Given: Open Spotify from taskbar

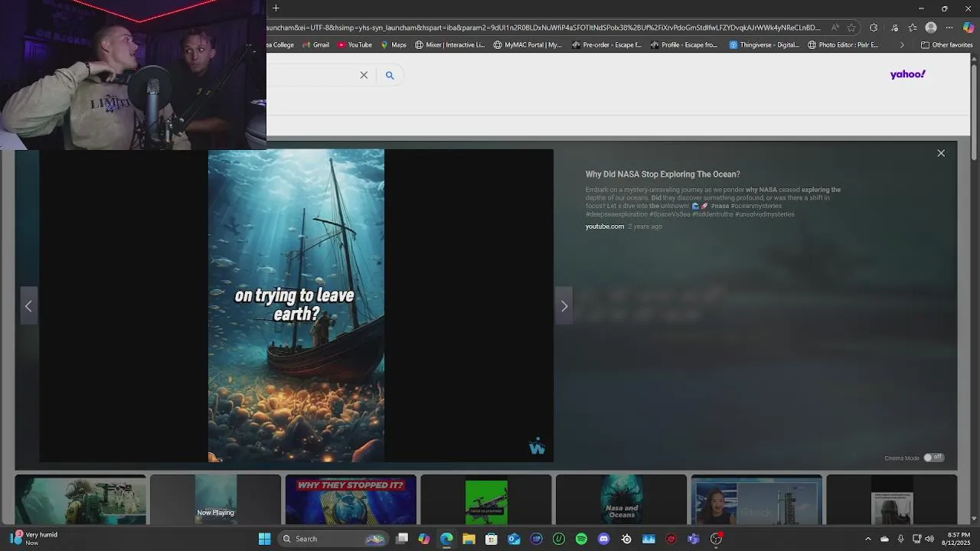Looking at the screenshot, I should [x=581, y=539].
